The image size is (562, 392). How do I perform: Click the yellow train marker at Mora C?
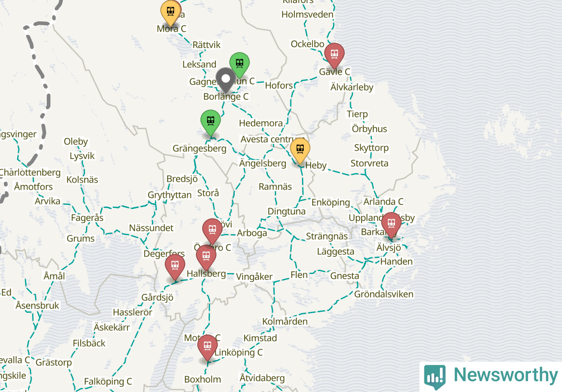click(171, 12)
